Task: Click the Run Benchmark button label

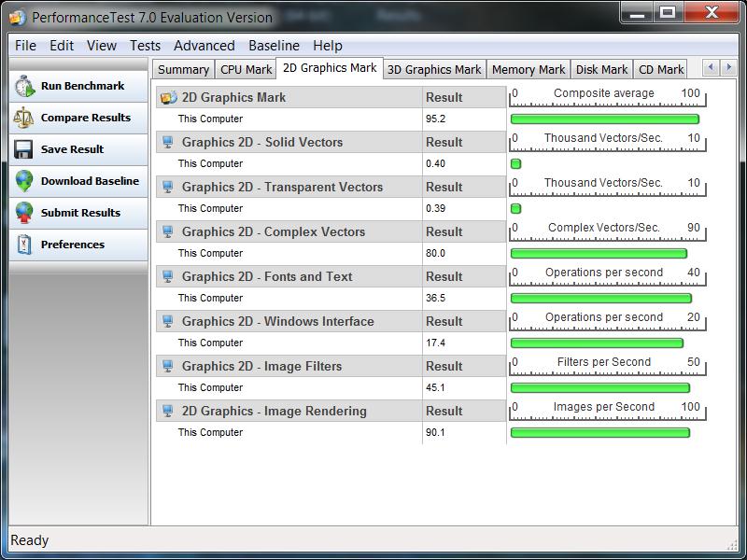Action: point(82,86)
